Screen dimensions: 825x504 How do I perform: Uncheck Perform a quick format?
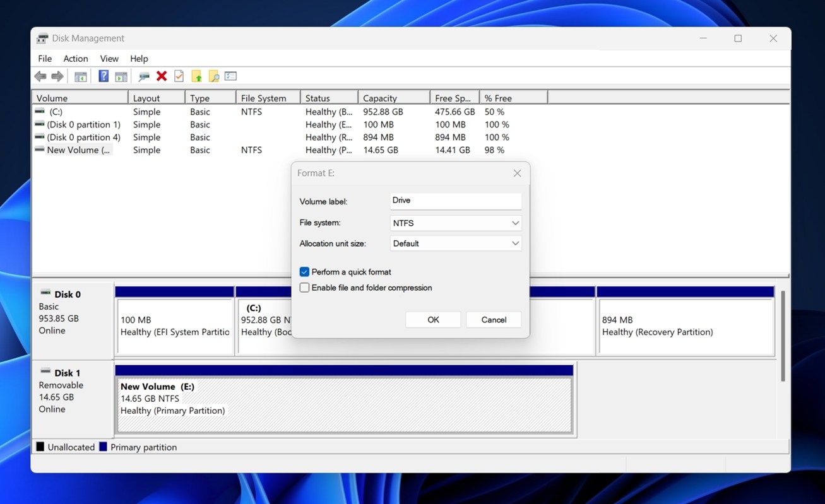pyautogui.click(x=304, y=272)
